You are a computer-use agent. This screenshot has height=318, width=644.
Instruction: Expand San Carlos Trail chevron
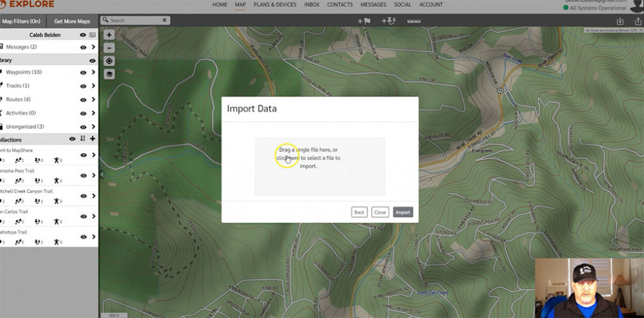(x=93, y=216)
